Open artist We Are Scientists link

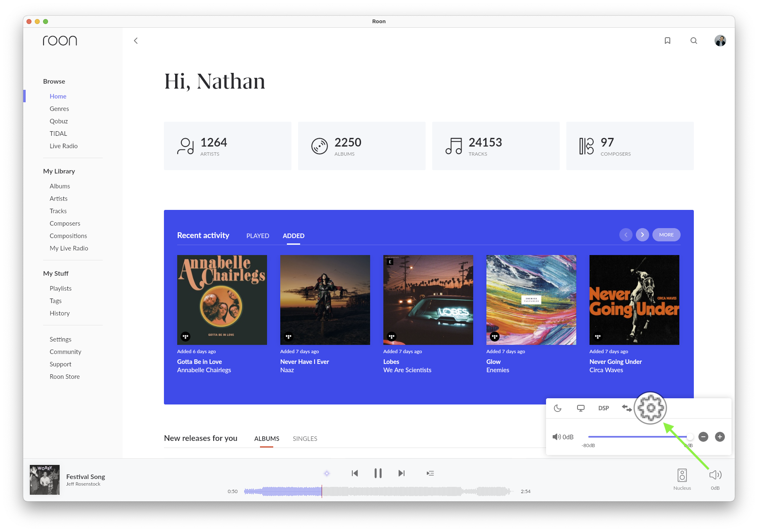pyautogui.click(x=407, y=370)
